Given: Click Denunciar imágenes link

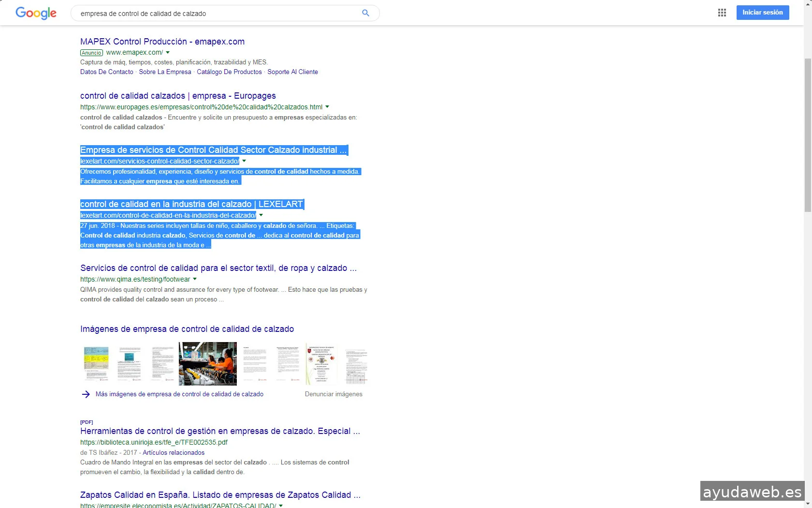Looking at the screenshot, I should pos(333,394).
